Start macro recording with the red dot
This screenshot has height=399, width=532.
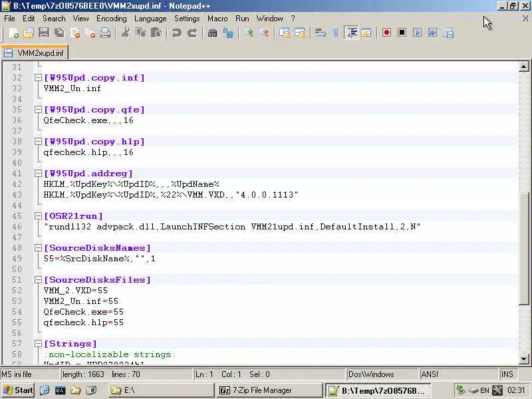(386, 33)
